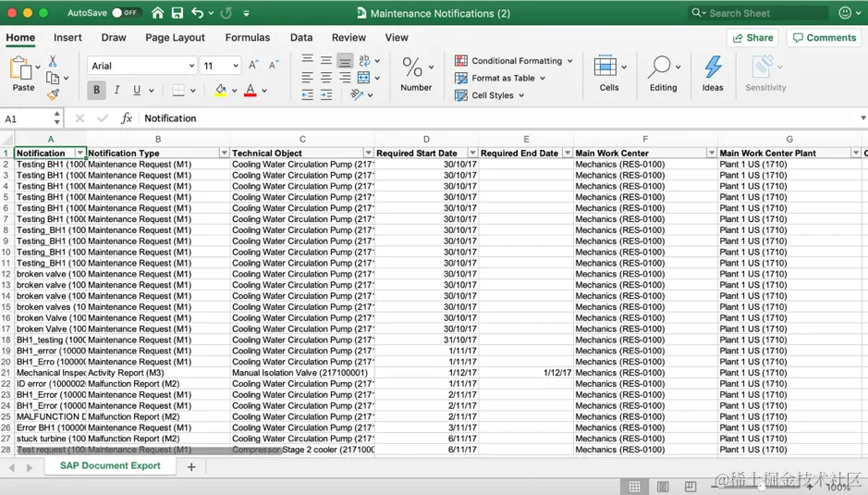Open the Comments button
The image size is (868, 495).
pos(825,38)
